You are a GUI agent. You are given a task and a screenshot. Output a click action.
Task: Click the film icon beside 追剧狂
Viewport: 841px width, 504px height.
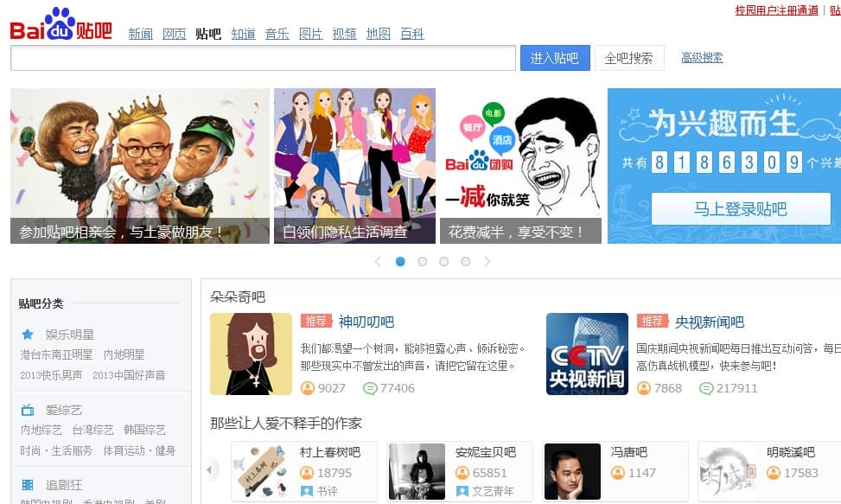point(28,485)
